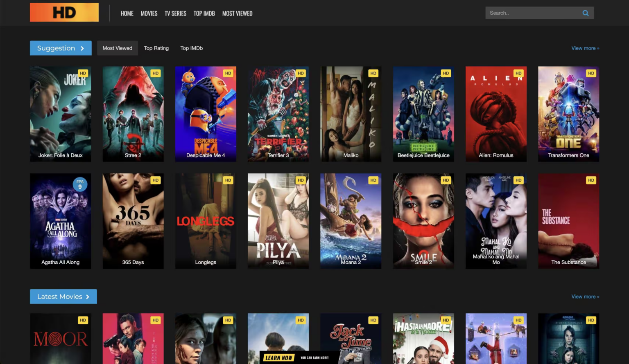Click the search magnifier icon
Viewport: 629px width, 364px height.
point(585,13)
